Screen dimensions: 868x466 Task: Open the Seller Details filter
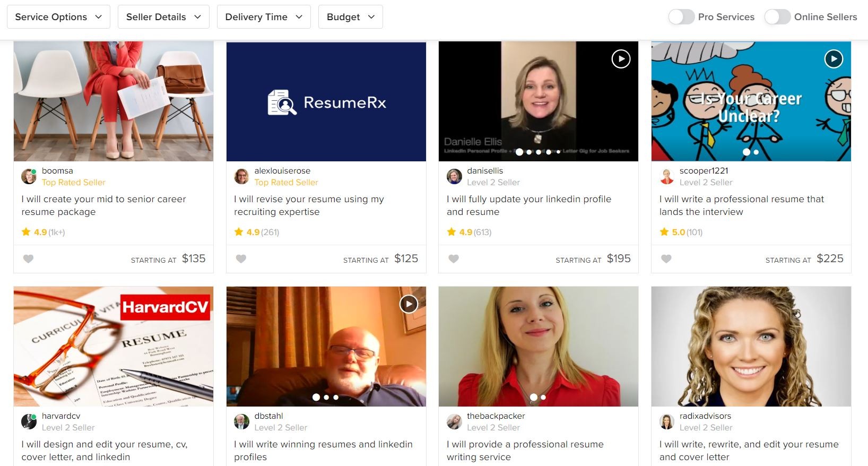(x=163, y=17)
